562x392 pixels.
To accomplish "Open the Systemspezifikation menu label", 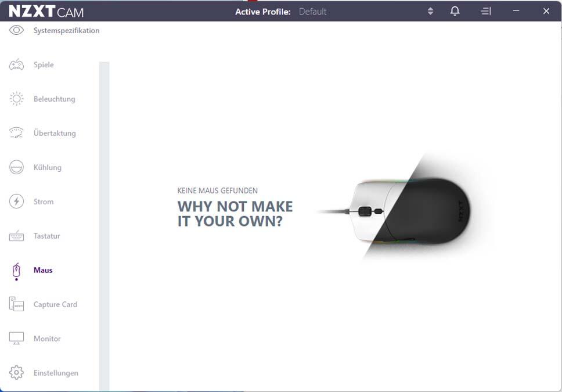I will tap(66, 30).
